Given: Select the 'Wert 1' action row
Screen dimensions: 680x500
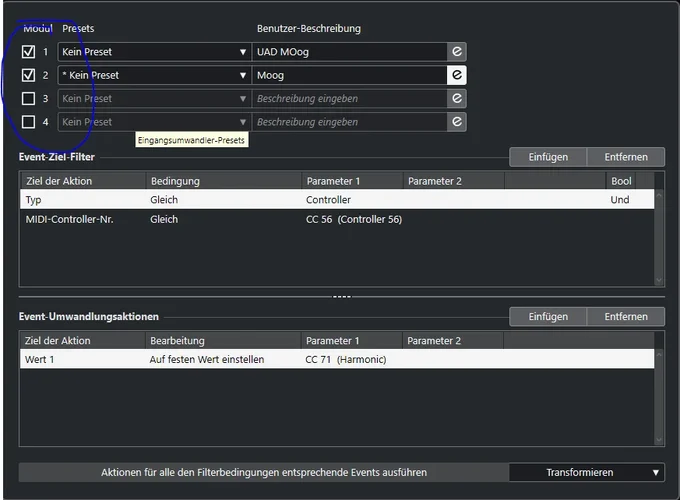Looking at the screenshot, I should pos(40,359).
